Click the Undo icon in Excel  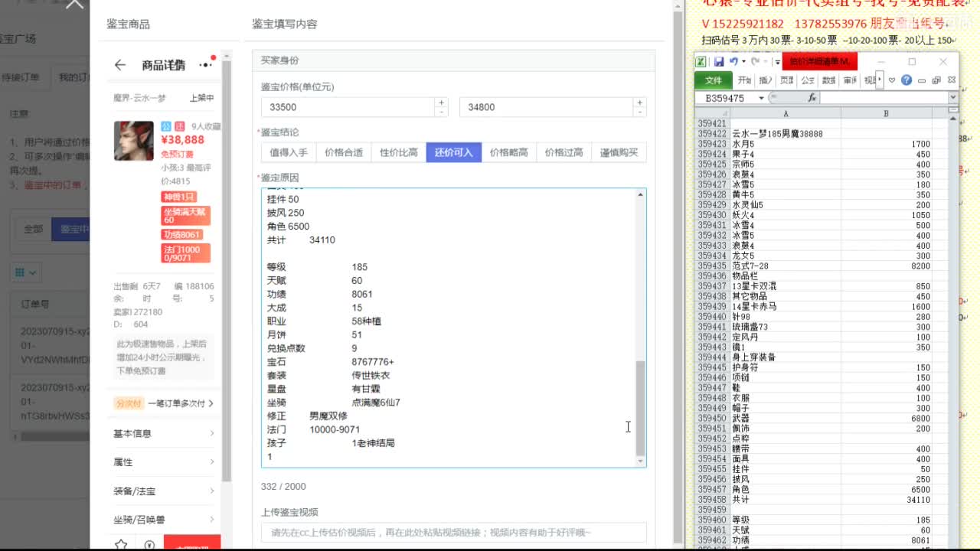tap(733, 62)
